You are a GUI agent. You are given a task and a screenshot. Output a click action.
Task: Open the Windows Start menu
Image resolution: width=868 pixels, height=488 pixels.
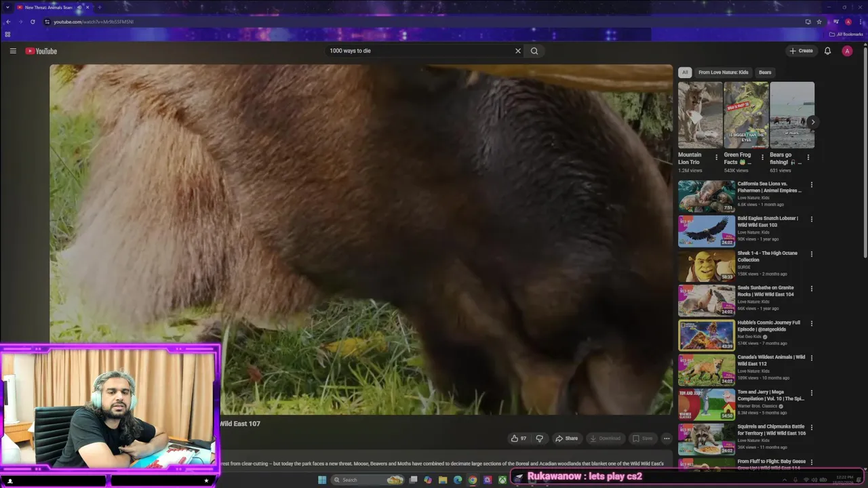[x=322, y=480]
